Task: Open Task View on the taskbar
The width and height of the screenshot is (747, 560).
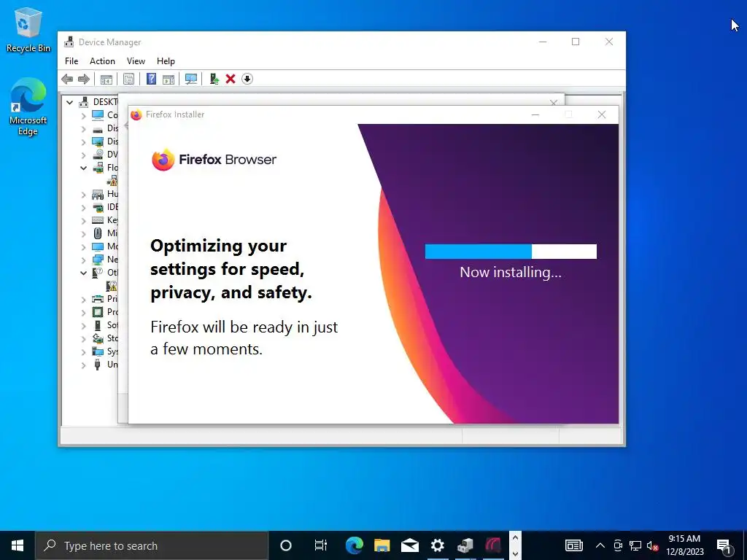Action: (321, 545)
